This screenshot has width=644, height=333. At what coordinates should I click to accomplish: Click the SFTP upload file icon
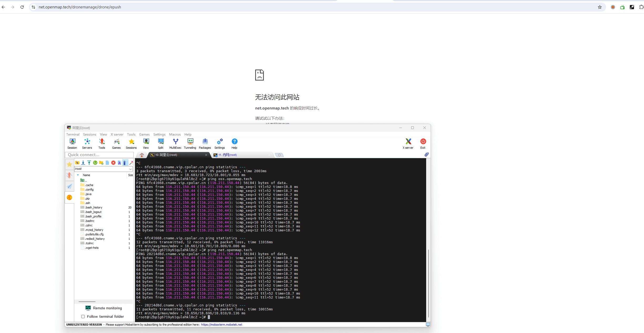tap(89, 163)
